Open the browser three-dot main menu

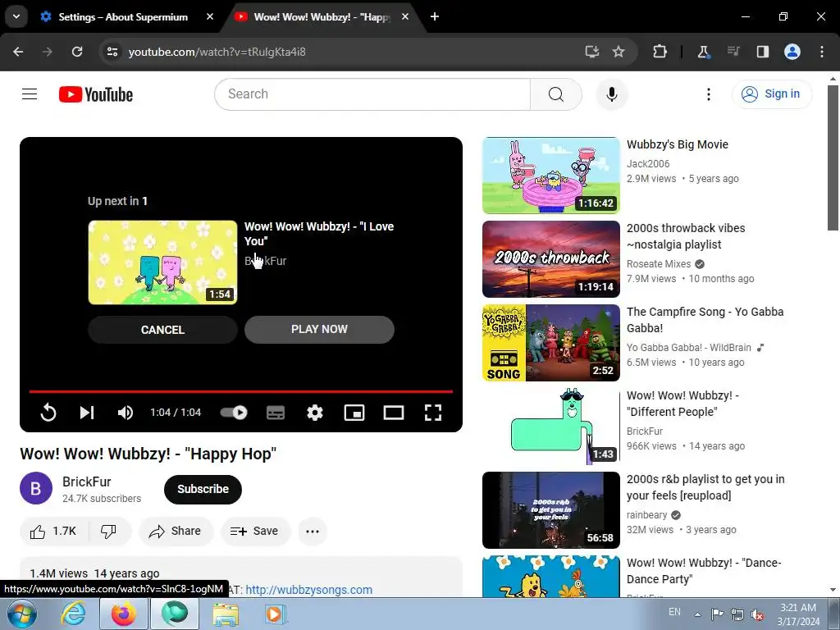pos(822,52)
